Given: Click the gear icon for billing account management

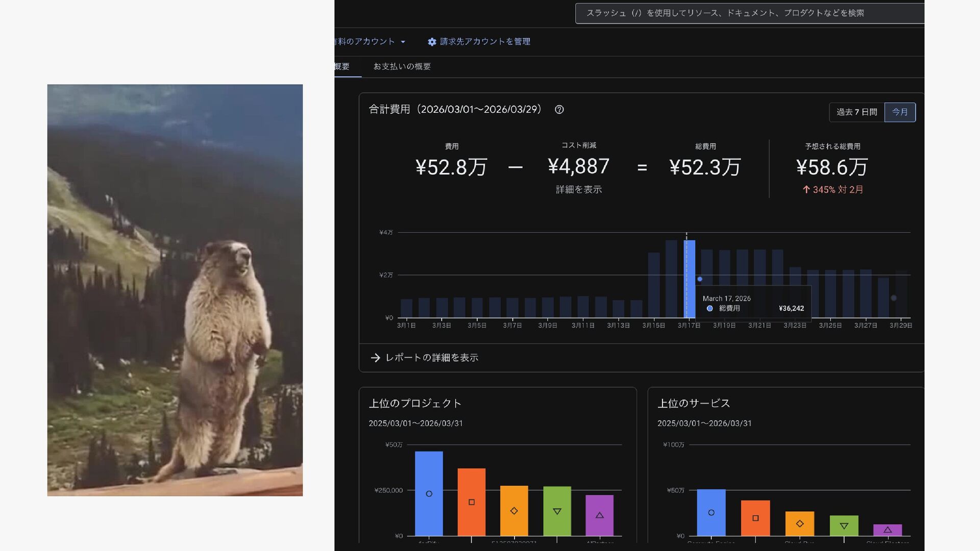Looking at the screenshot, I should [432, 42].
